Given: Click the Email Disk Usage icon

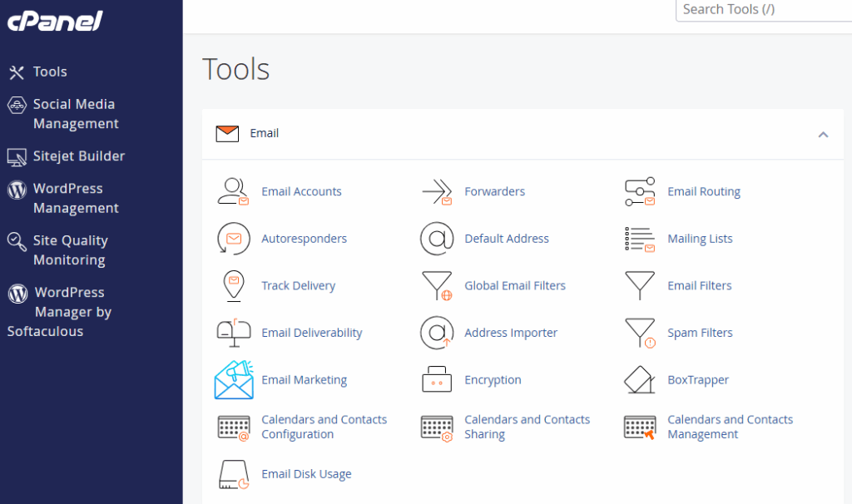Looking at the screenshot, I should [234, 475].
